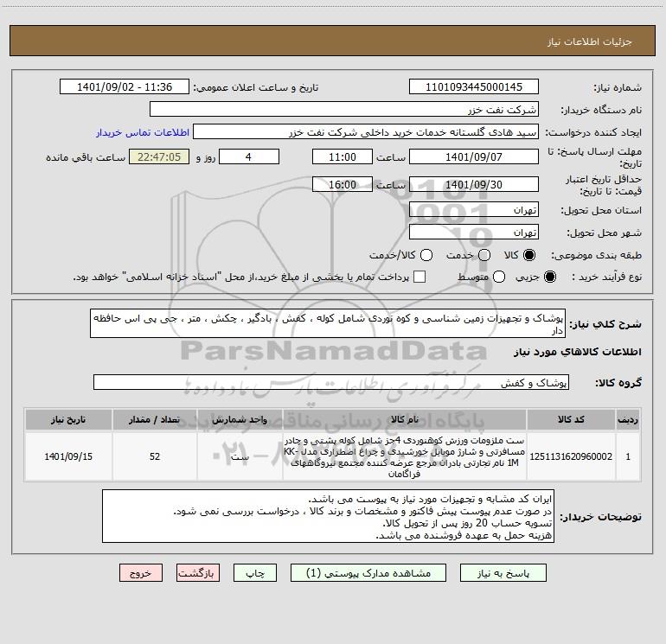Click the تعداد / مقدار column header
The width and height of the screenshot is (666, 644).
coord(155,419)
